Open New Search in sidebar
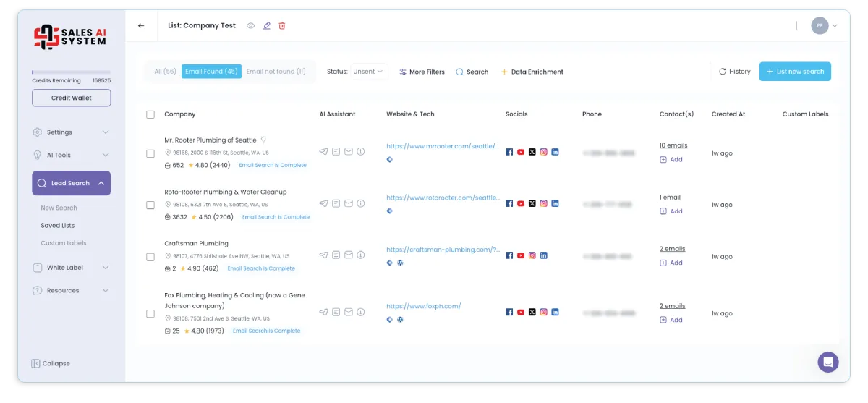 59,208
